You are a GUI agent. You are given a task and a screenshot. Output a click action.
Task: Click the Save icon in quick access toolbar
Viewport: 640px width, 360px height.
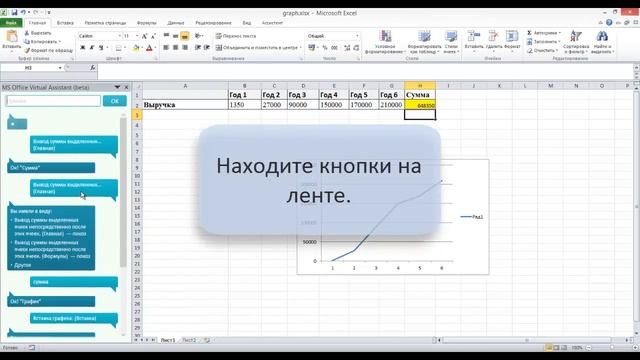pos(14,13)
